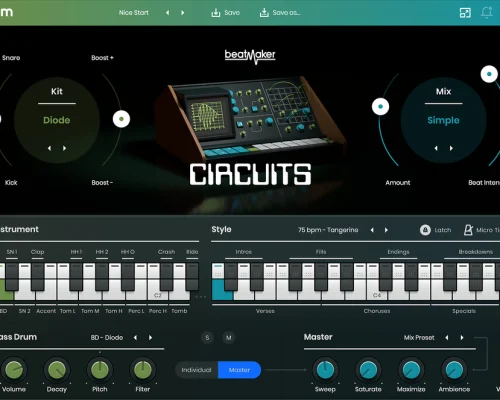500x400 pixels.
Task: Click the SN 1 instrument label
Action: (12, 252)
